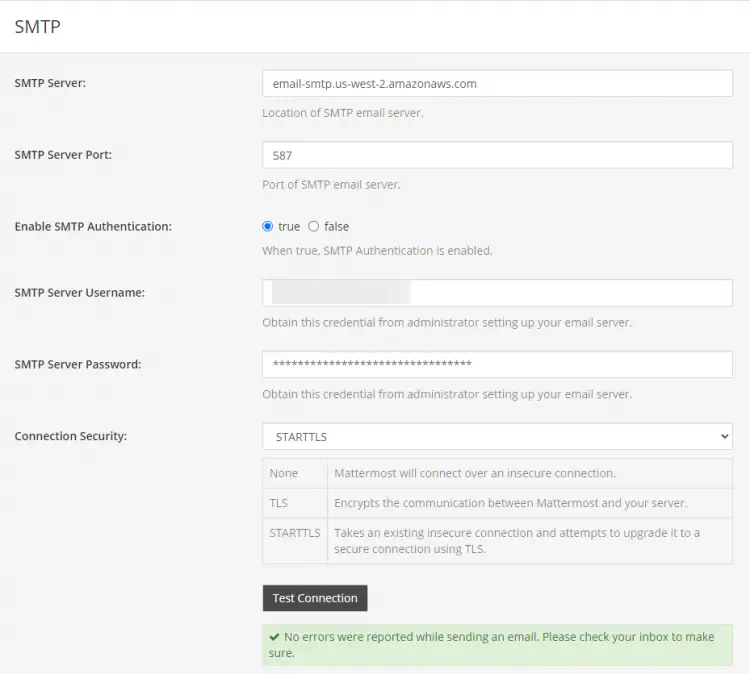This screenshot has width=750, height=674.
Task: Click the SMTP Server Username input field
Action: point(497,293)
